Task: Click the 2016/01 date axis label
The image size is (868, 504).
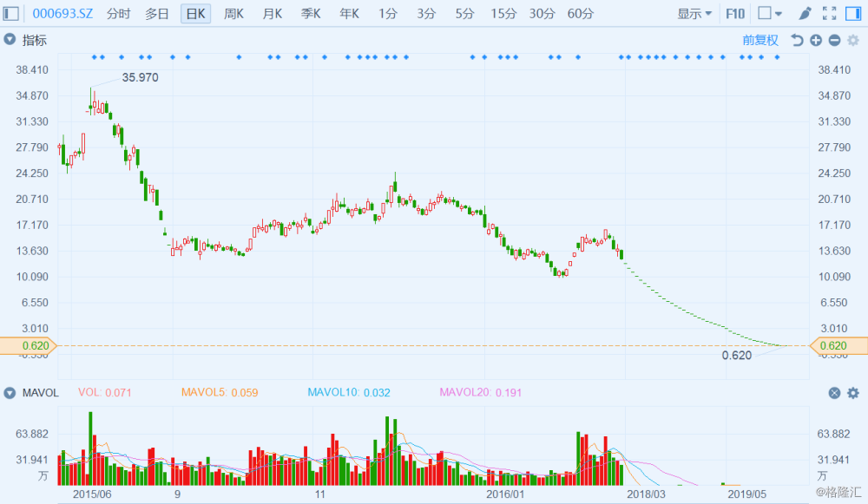Action: 505,494
